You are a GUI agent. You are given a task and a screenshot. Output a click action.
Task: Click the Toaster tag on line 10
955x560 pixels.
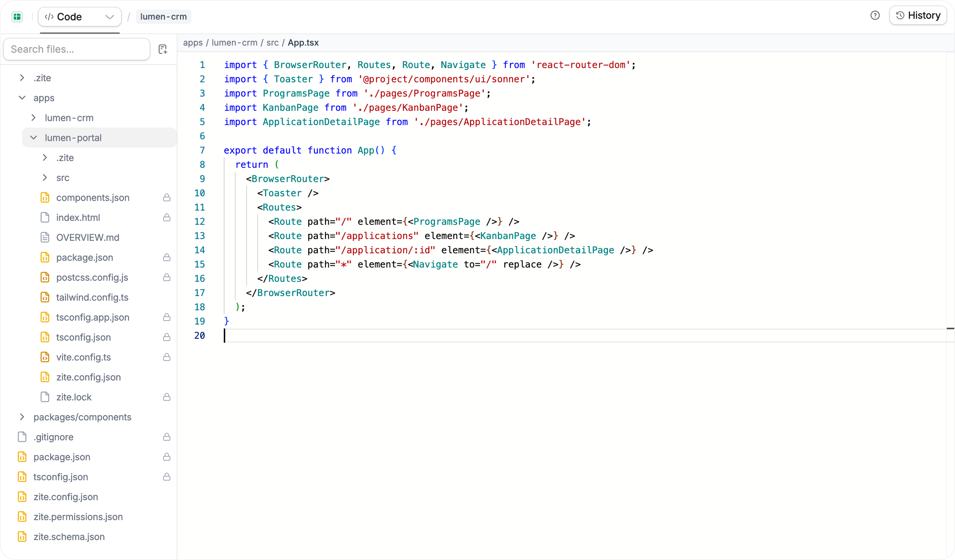[282, 193]
